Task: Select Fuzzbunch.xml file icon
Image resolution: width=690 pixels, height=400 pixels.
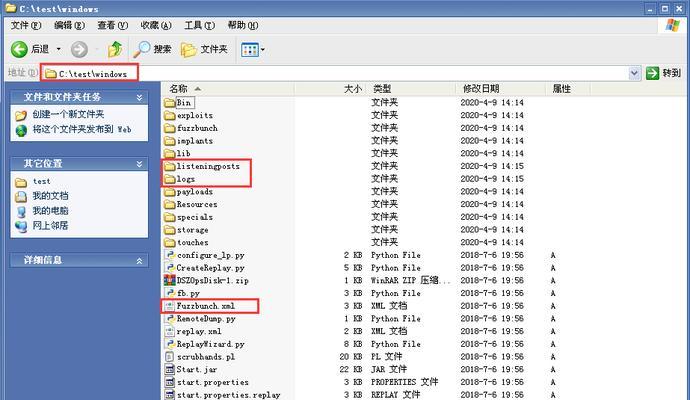Action: point(169,306)
